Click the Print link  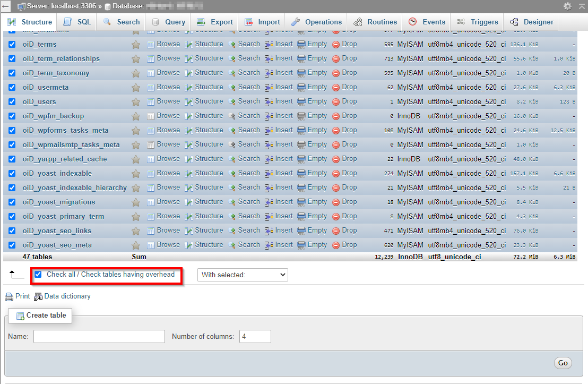click(x=22, y=296)
